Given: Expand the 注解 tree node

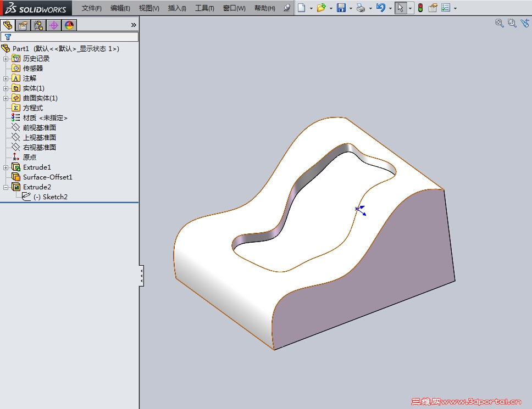Looking at the screenshot, I should (x=5, y=79).
